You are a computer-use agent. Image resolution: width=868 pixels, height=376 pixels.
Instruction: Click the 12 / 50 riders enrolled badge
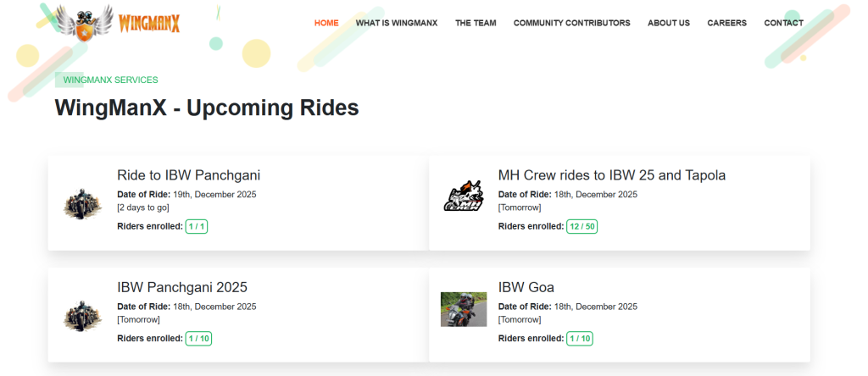[x=582, y=226]
